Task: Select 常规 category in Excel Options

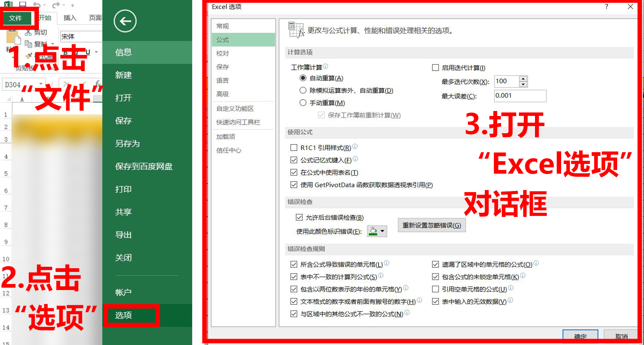Action: point(243,26)
